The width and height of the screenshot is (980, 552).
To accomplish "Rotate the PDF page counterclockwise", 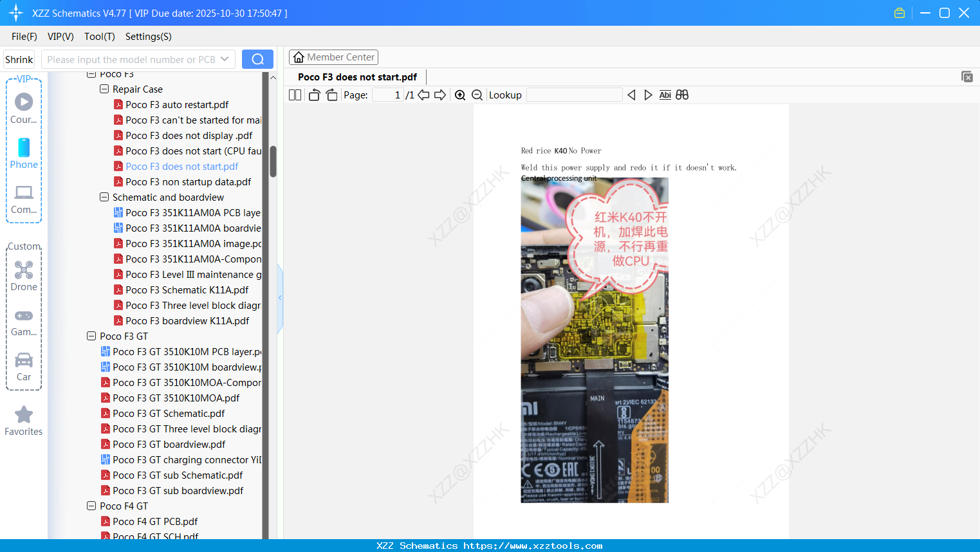I will click(314, 95).
